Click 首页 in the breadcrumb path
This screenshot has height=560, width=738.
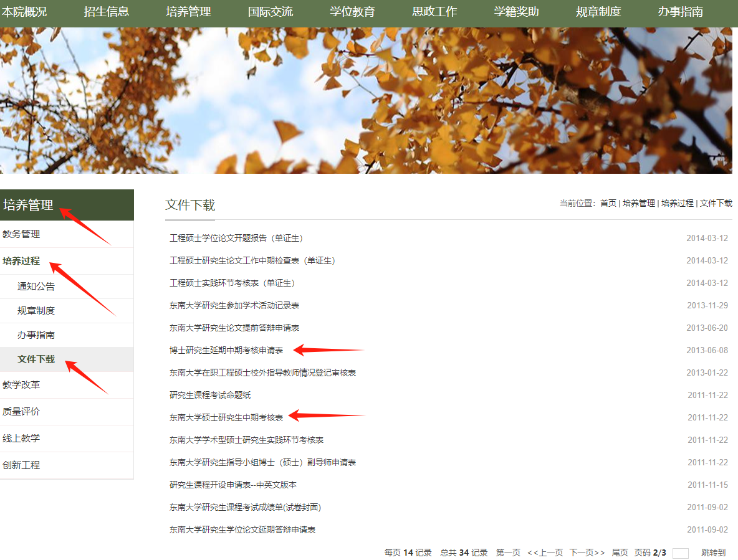[x=608, y=203]
